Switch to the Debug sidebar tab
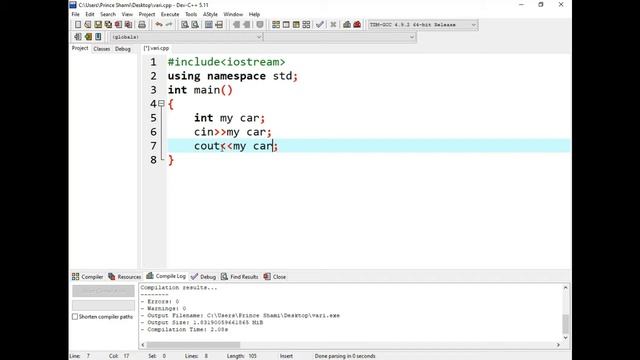 122,49
